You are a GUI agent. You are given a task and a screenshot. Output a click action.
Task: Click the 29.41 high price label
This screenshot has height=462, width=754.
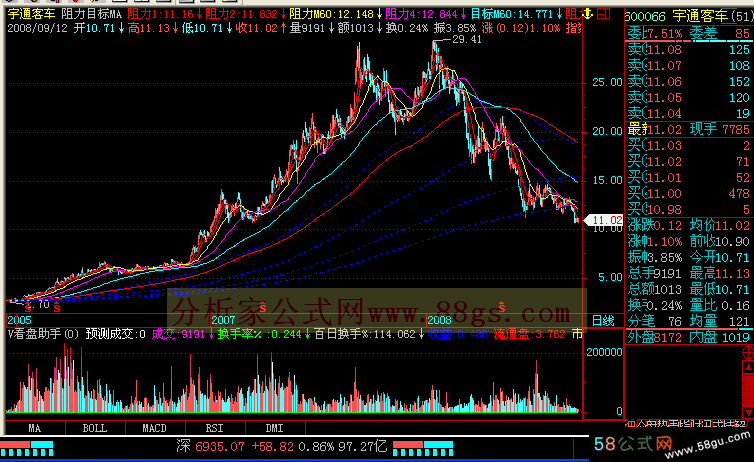[x=466, y=39]
